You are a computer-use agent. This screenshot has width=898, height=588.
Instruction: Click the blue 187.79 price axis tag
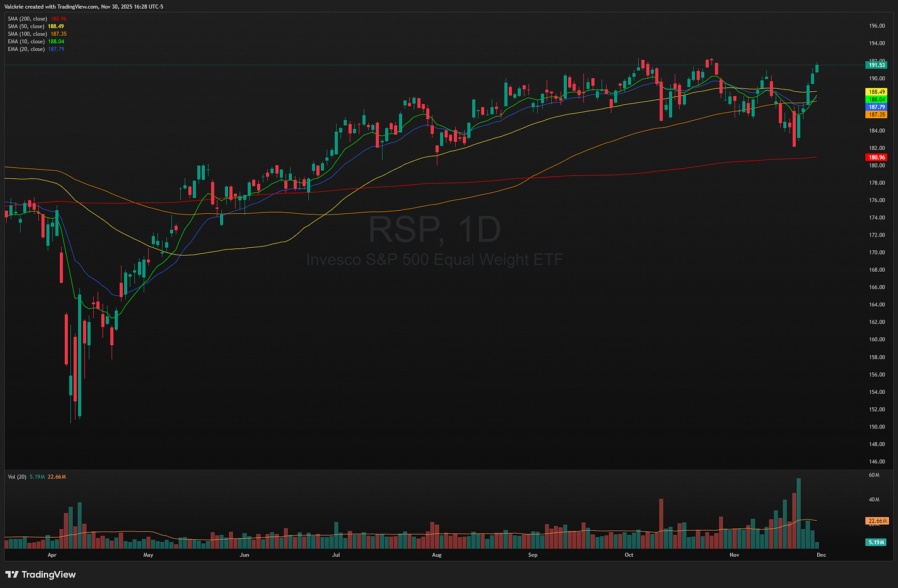(x=876, y=107)
